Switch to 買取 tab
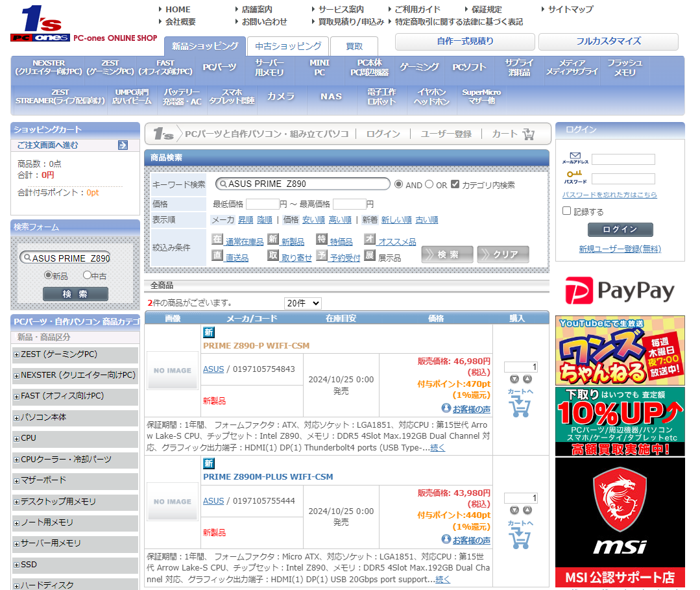700x590 pixels. pyautogui.click(x=354, y=46)
